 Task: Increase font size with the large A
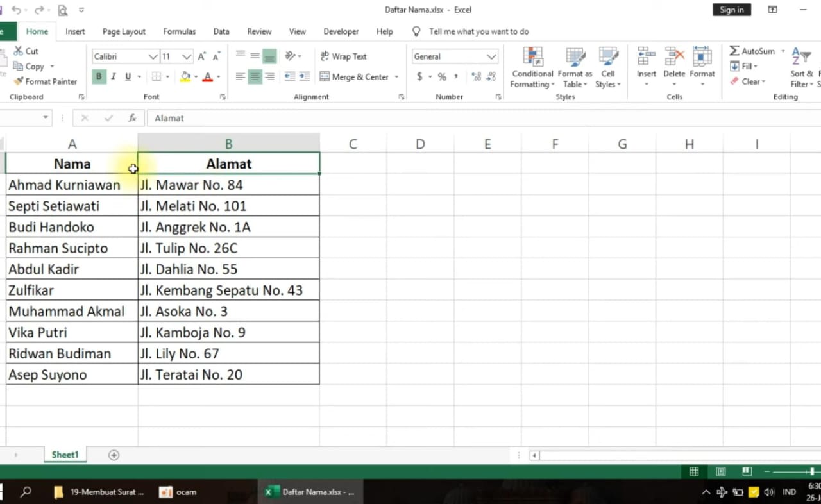[x=202, y=56]
